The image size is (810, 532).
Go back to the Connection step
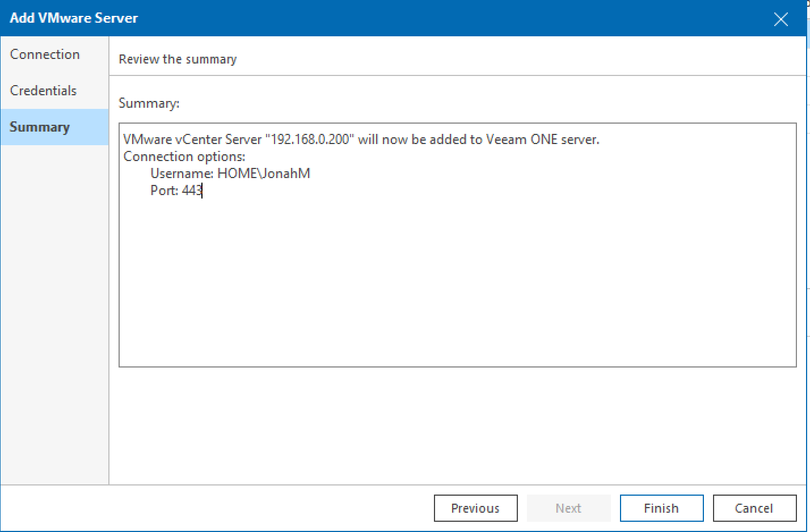[44, 54]
